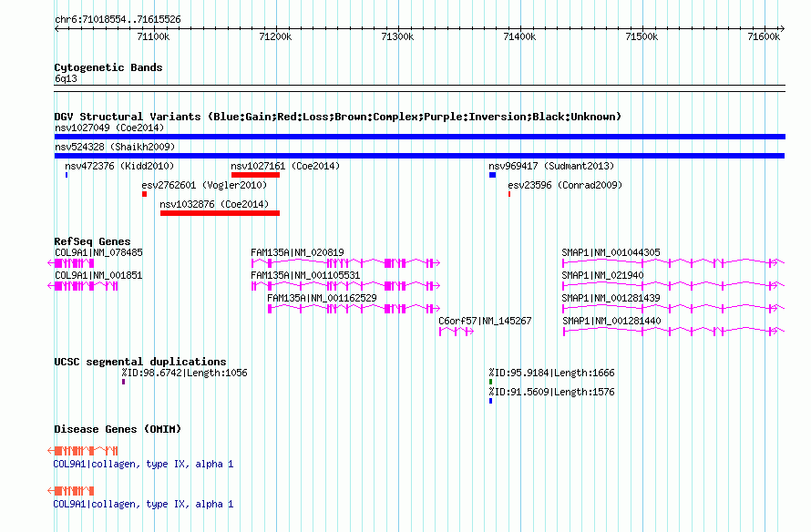Click the SMAP1|NM_001281439 gene glyph

(673, 309)
